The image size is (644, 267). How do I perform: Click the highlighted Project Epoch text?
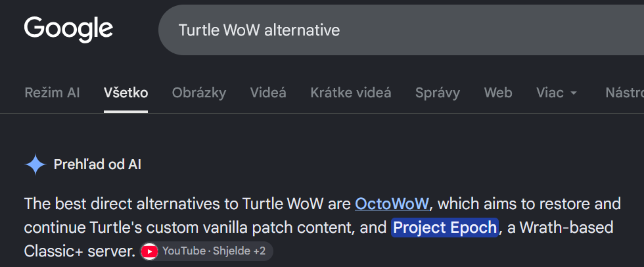coord(445,228)
